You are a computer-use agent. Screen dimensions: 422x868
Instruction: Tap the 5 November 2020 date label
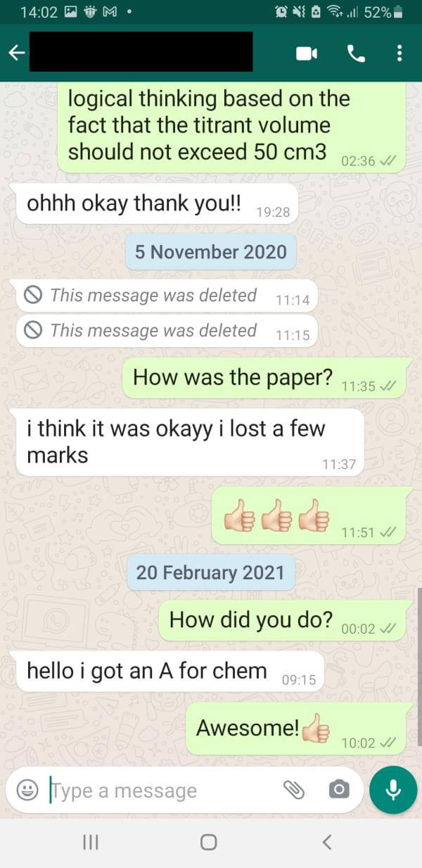tap(211, 252)
